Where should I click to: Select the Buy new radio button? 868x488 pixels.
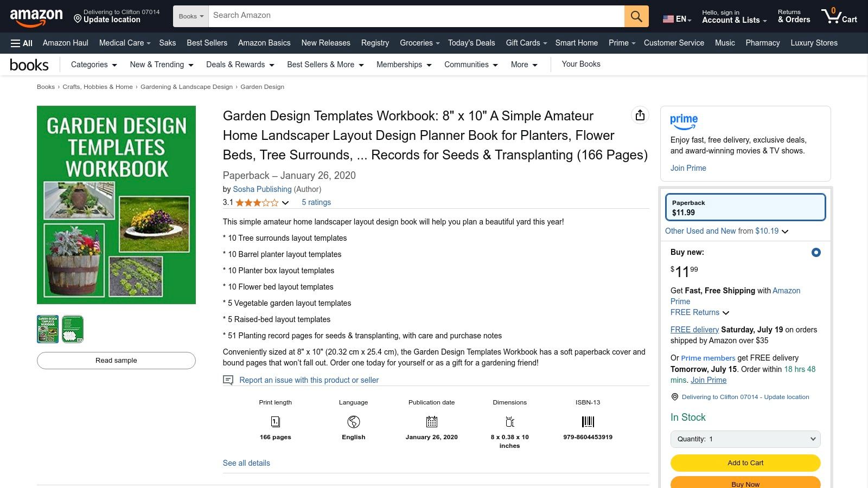click(x=816, y=253)
